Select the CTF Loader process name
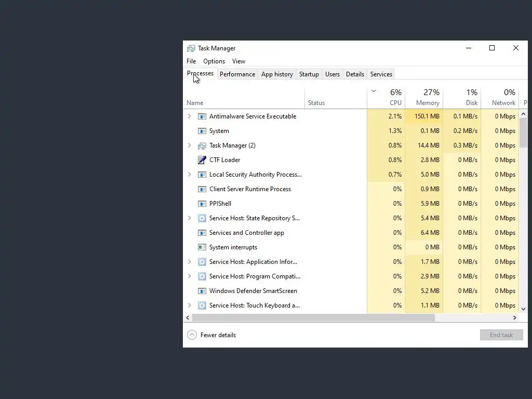Viewport: 532px width, 399px height. point(224,160)
